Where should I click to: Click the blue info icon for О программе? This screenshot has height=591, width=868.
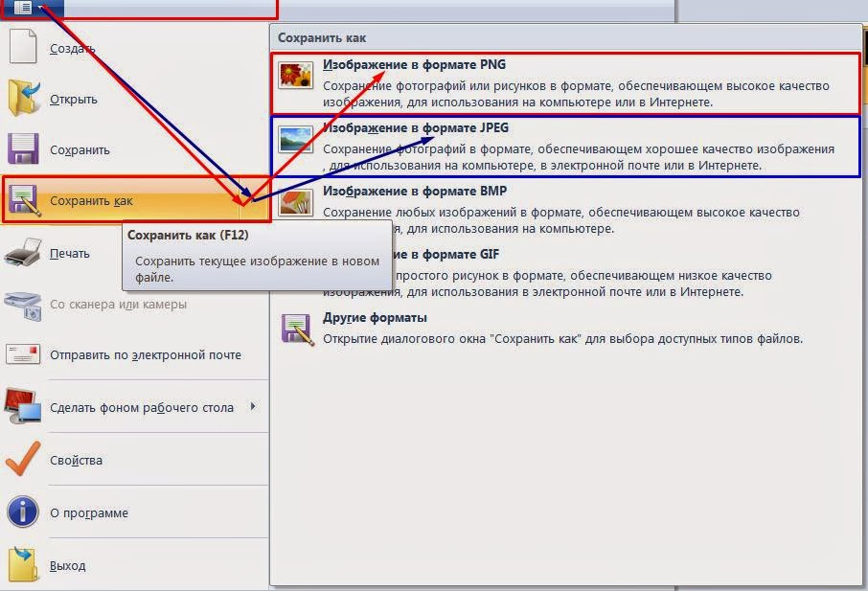click(23, 511)
